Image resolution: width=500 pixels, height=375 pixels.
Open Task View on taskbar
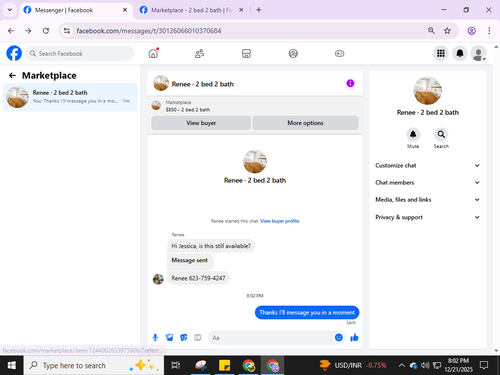(176, 366)
